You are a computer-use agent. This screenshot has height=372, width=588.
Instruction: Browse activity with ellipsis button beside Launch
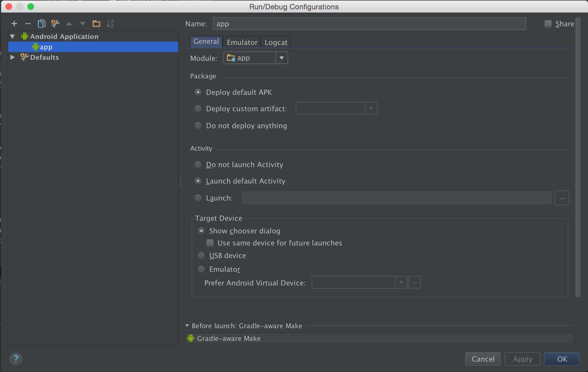(562, 198)
